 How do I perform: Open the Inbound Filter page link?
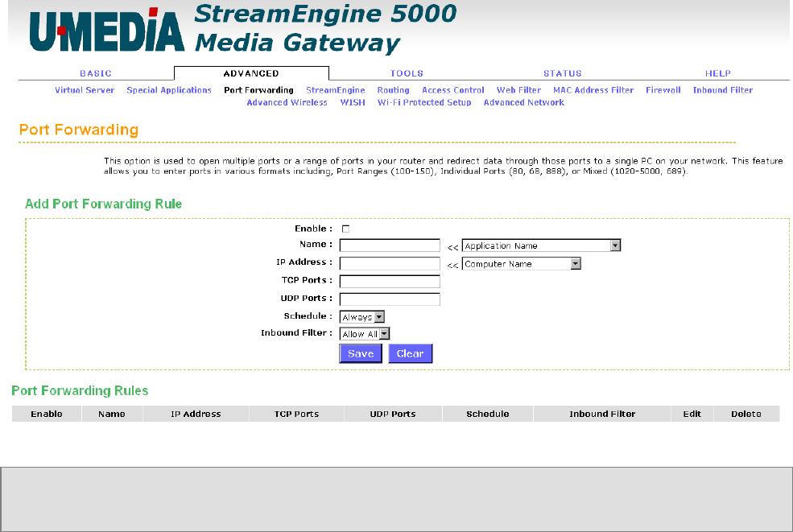click(723, 90)
